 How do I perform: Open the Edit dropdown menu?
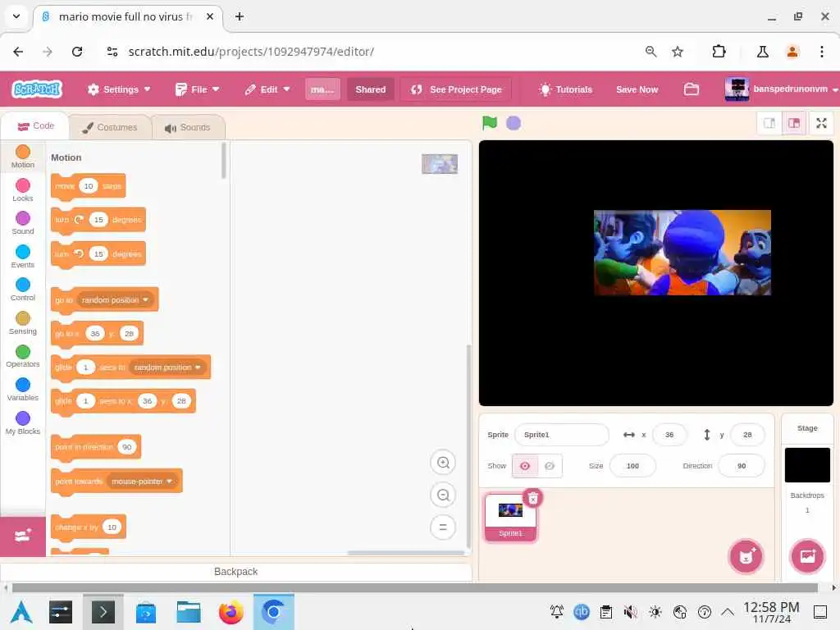tap(267, 89)
